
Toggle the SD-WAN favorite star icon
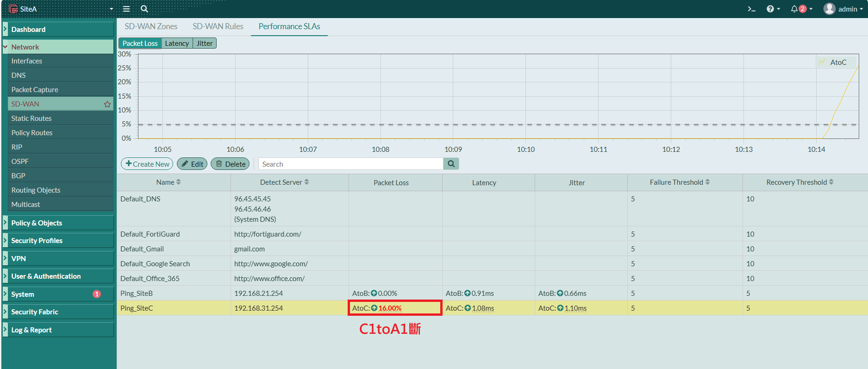click(107, 104)
